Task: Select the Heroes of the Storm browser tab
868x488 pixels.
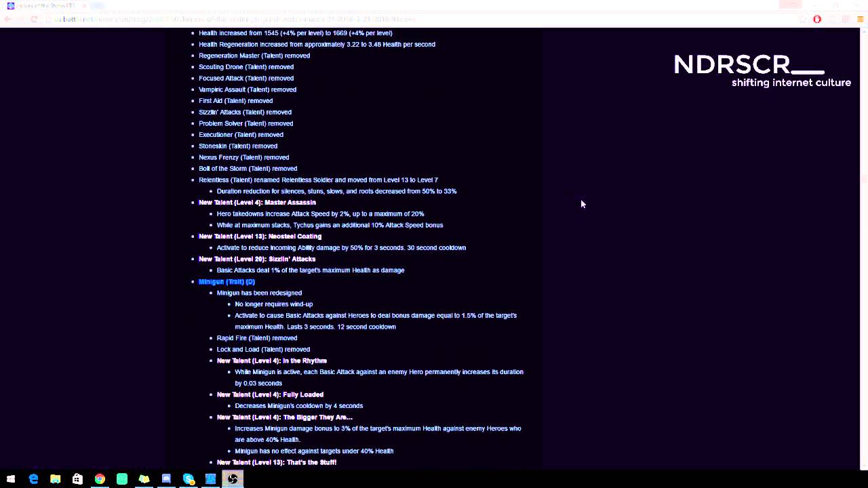Action: coord(46,5)
